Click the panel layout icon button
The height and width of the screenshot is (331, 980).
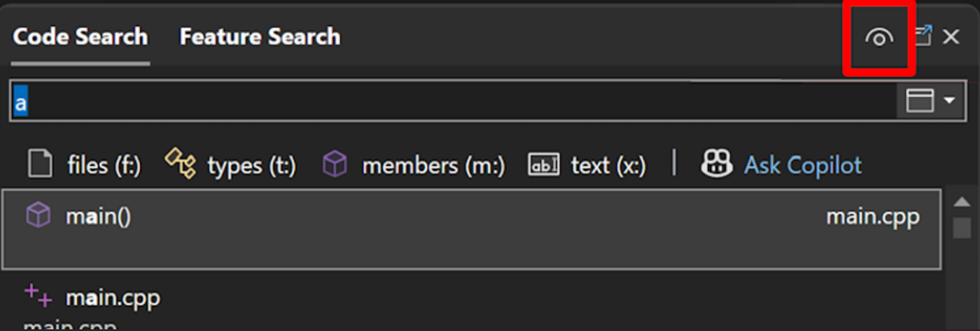click(920, 100)
